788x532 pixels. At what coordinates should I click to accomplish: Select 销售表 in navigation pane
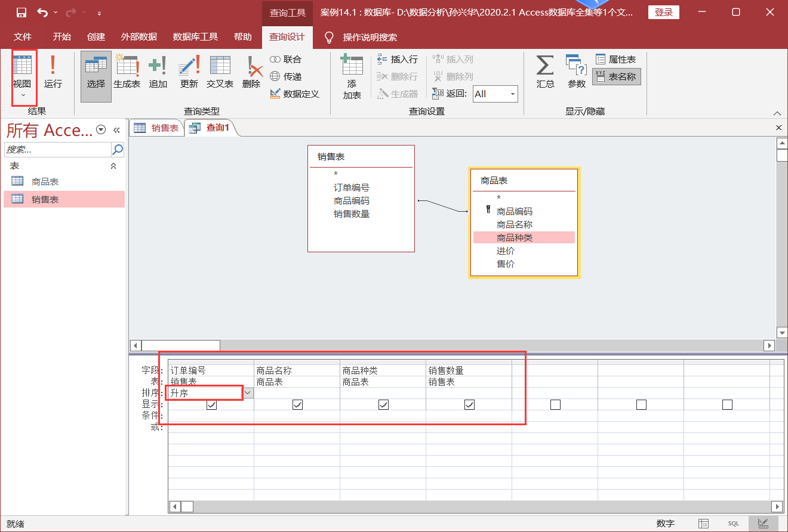(64, 199)
